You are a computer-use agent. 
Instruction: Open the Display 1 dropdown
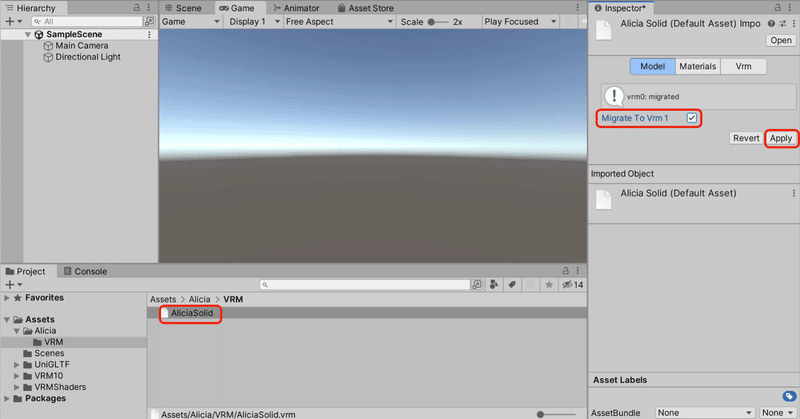click(x=255, y=21)
